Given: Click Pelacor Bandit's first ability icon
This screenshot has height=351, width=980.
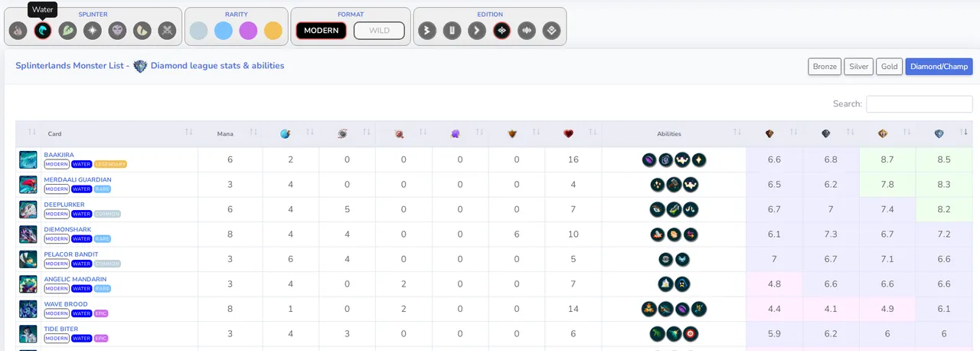Looking at the screenshot, I should (666, 259).
